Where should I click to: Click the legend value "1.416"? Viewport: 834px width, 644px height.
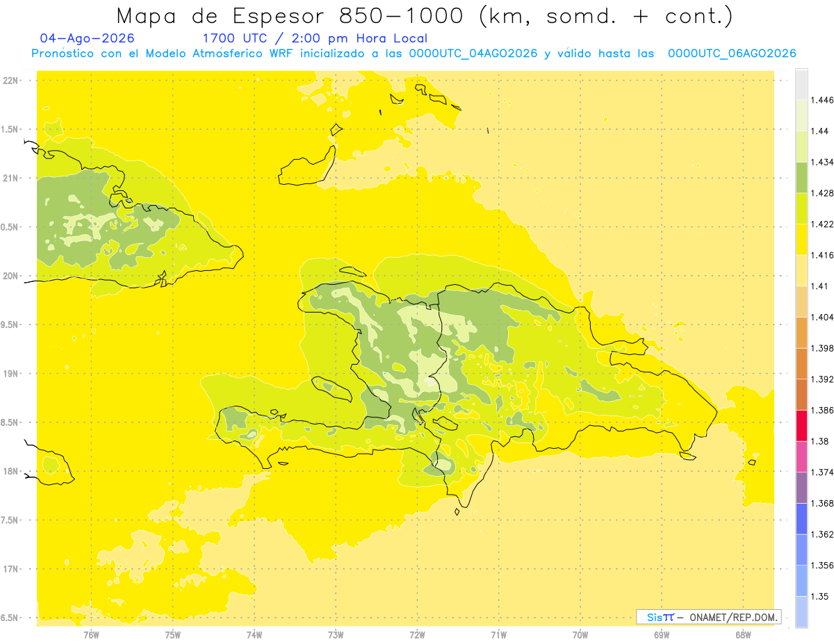pyautogui.click(x=824, y=255)
